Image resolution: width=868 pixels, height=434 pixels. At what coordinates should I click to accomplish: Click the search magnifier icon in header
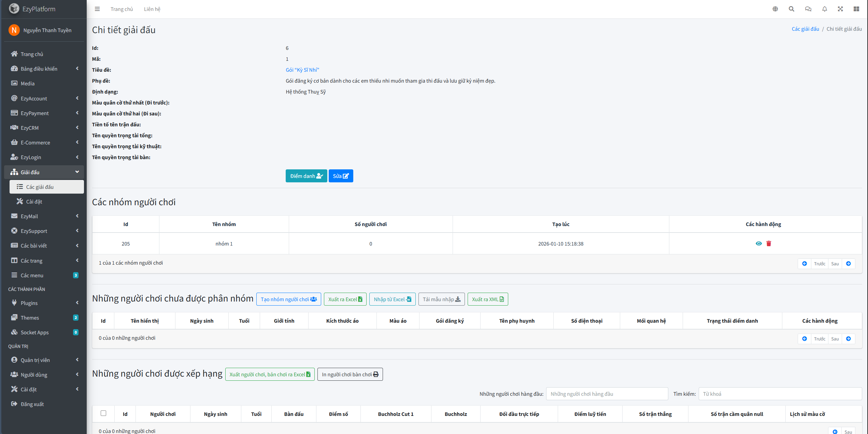click(792, 9)
